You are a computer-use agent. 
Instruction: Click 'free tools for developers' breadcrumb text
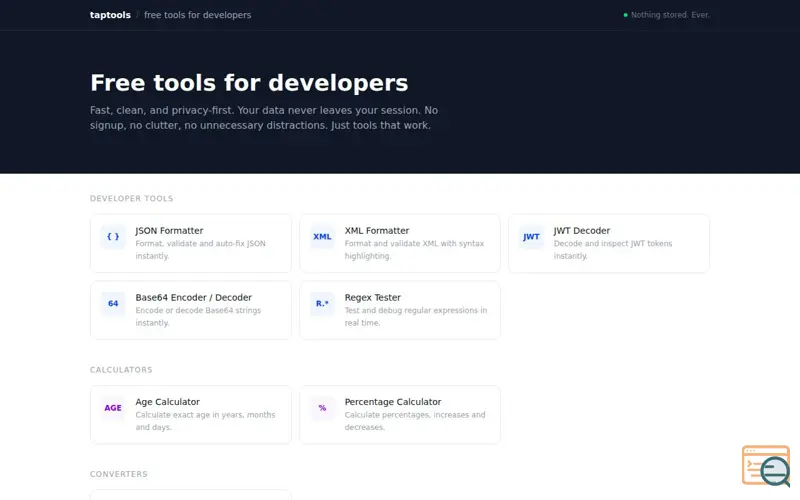197,15
